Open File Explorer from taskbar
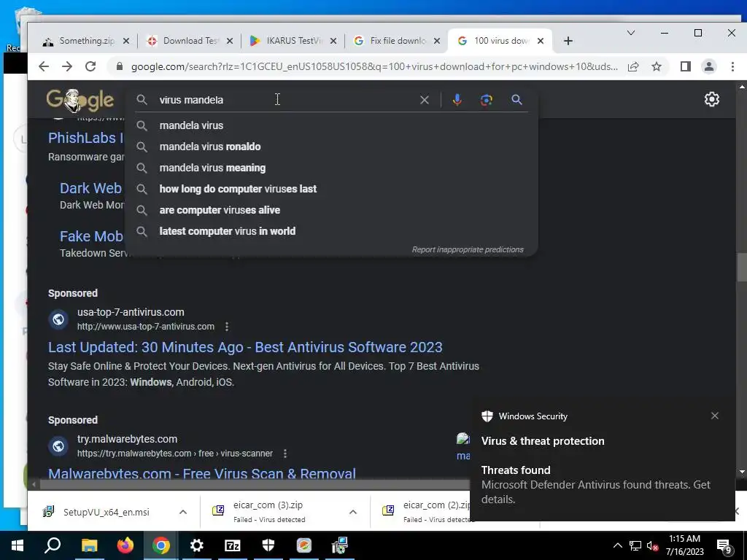Viewport: 747px width, 560px height. (89, 545)
